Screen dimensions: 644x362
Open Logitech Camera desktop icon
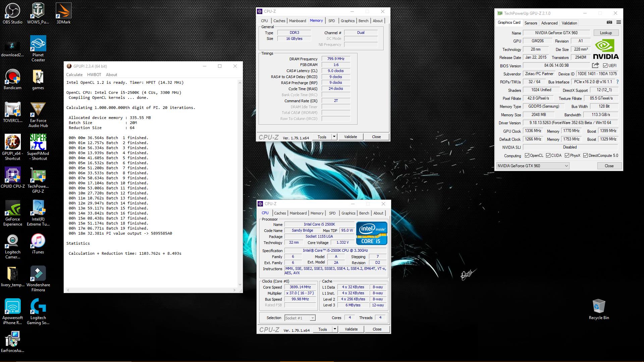[x=12, y=246]
